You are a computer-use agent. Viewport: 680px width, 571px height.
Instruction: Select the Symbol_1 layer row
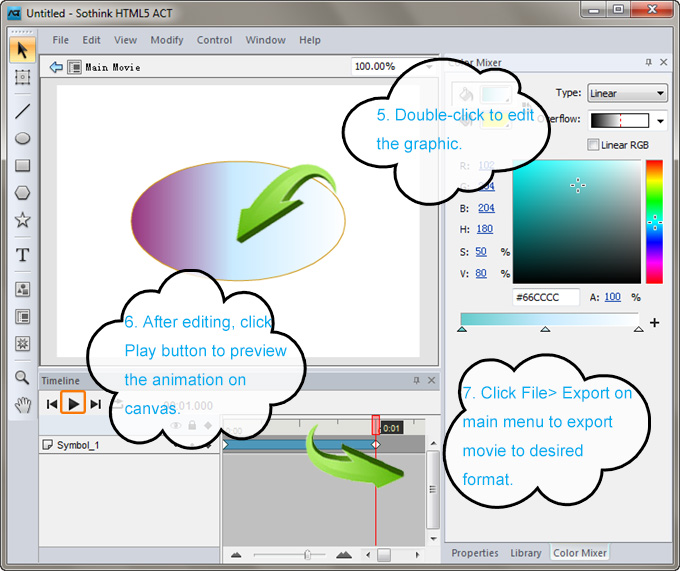129,445
